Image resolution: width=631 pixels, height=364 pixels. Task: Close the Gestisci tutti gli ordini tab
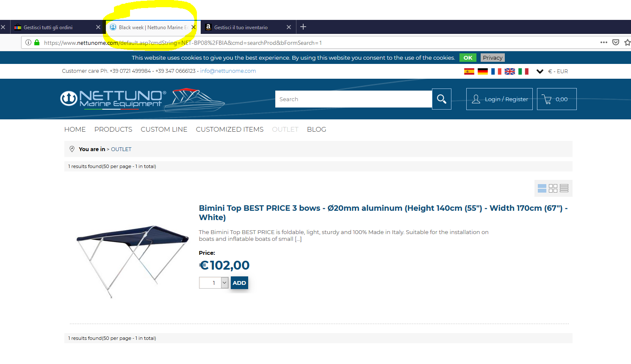(x=98, y=27)
